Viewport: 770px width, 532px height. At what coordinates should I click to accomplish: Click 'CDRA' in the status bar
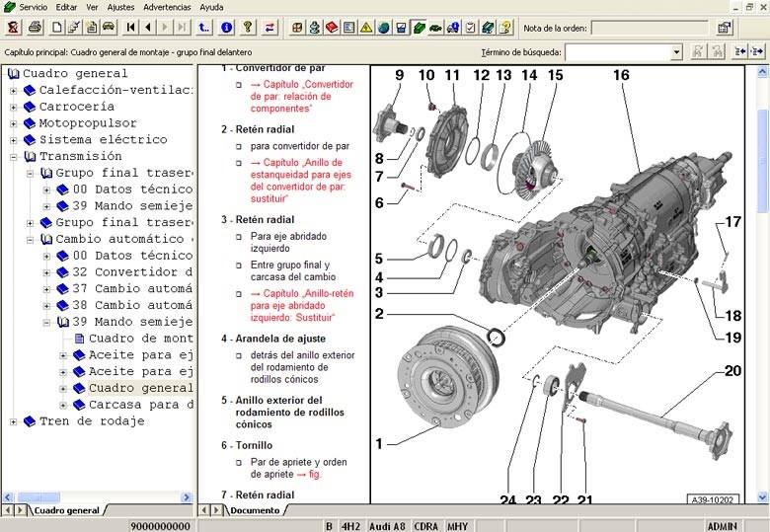click(x=425, y=526)
